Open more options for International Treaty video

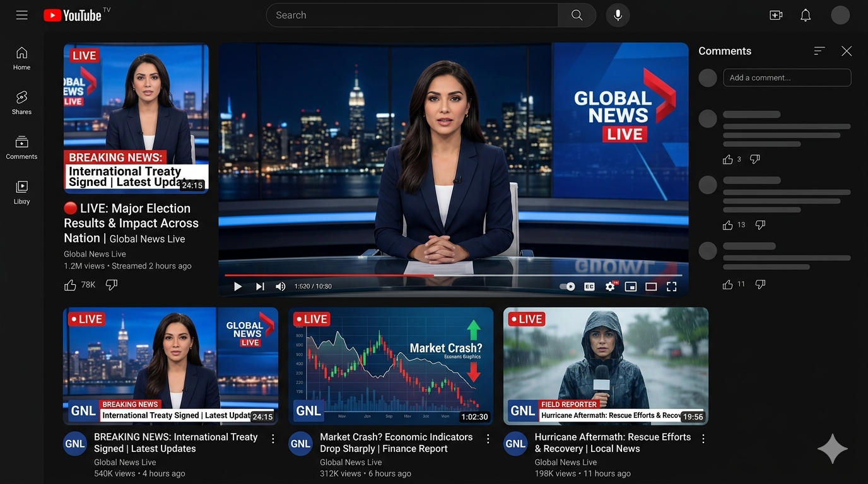(x=273, y=439)
